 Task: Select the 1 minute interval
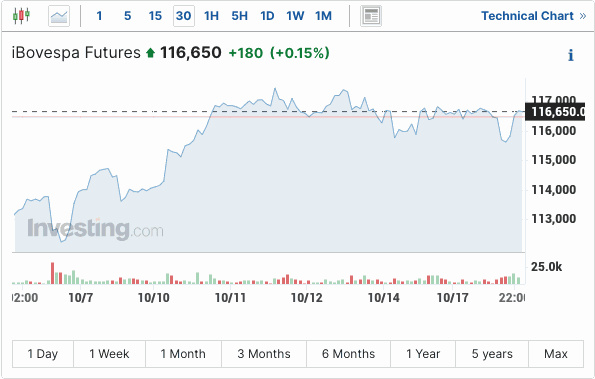pos(99,16)
